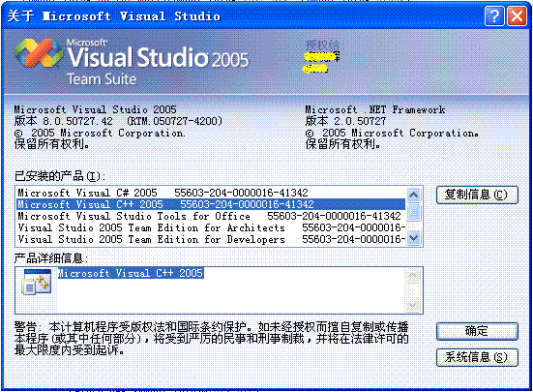
Task: Select the Microsoft Visual C++ 2005 list row
Action: pos(211,204)
